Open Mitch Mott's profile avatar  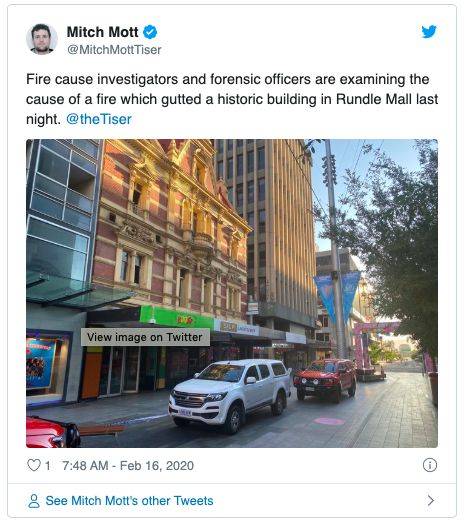(42, 39)
